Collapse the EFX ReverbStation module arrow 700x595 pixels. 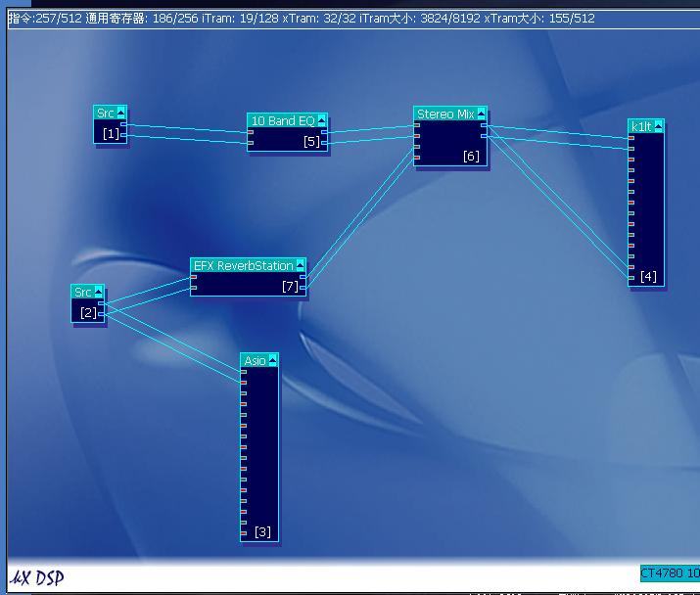point(300,265)
